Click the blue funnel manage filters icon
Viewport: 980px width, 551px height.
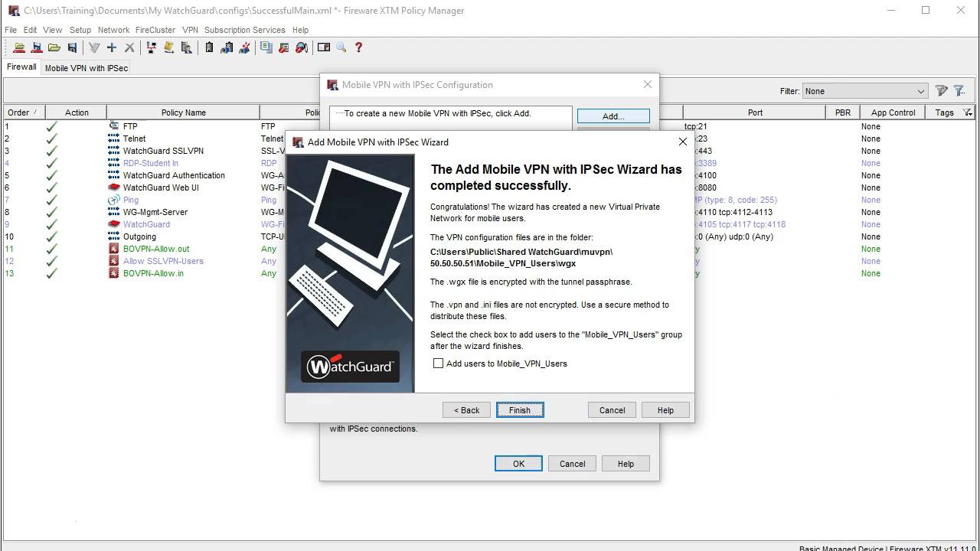click(959, 91)
